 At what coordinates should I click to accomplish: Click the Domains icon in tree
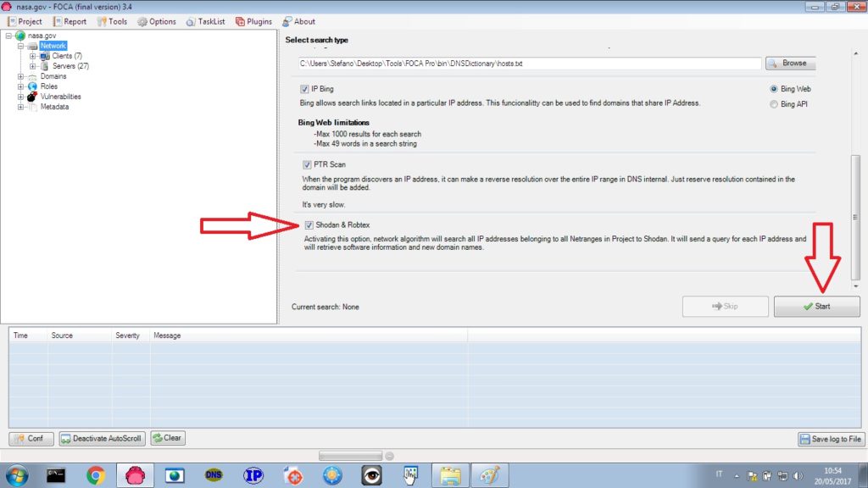coord(33,76)
